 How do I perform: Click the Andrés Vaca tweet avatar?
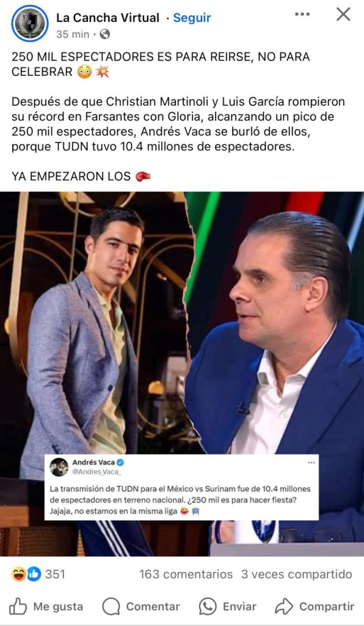tap(59, 467)
